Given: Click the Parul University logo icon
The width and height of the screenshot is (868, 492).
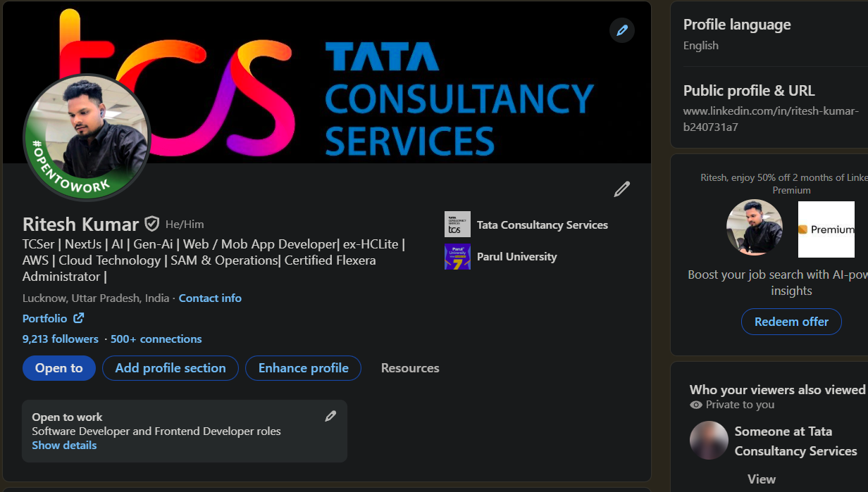Looking at the screenshot, I should tap(457, 256).
